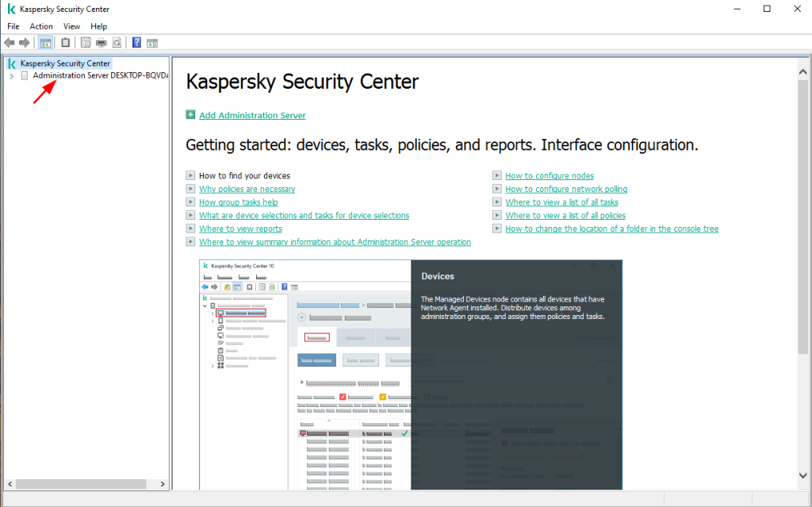Click the console tree horizontal scrollbar
The image size is (812, 507).
pyautogui.click(x=79, y=484)
